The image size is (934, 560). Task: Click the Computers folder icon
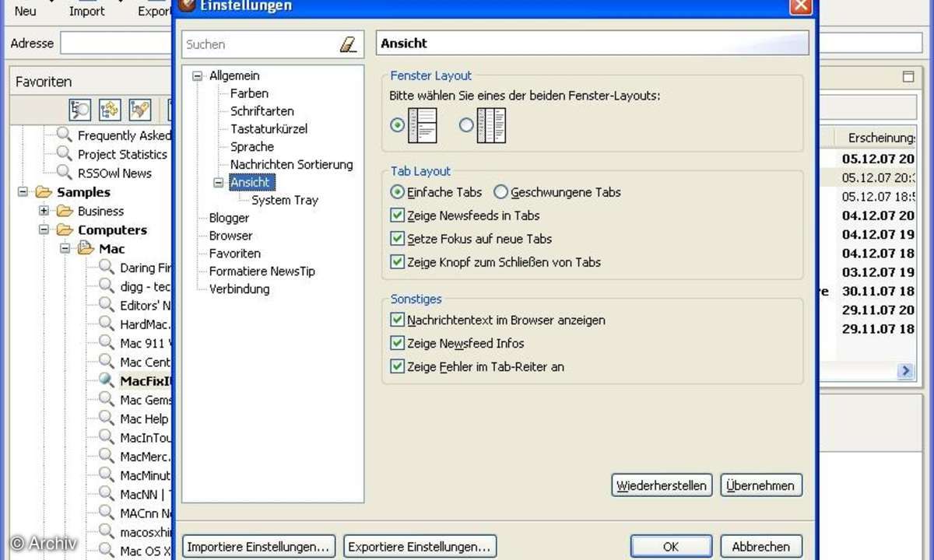point(65,229)
